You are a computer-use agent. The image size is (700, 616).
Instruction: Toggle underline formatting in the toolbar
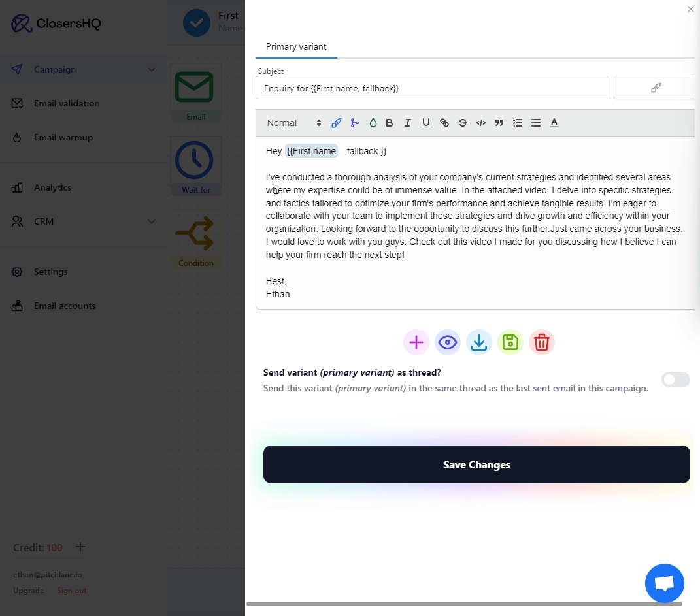coord(426,123)
